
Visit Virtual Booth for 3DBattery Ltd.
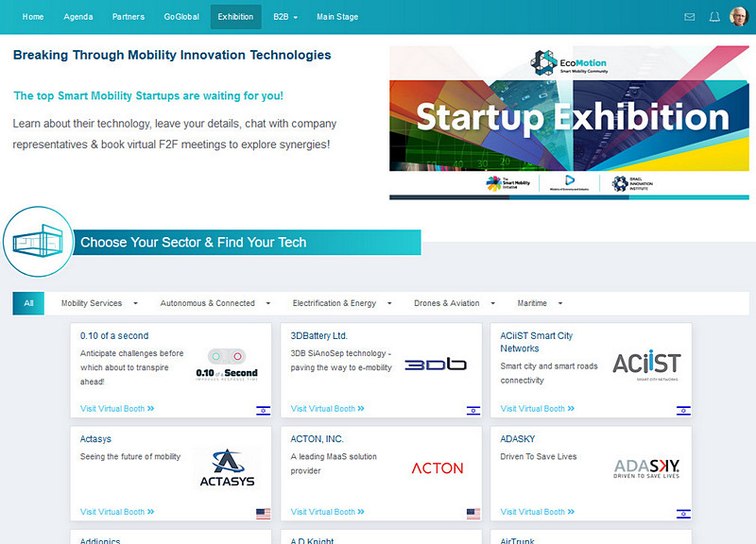(x=327, y=409)
